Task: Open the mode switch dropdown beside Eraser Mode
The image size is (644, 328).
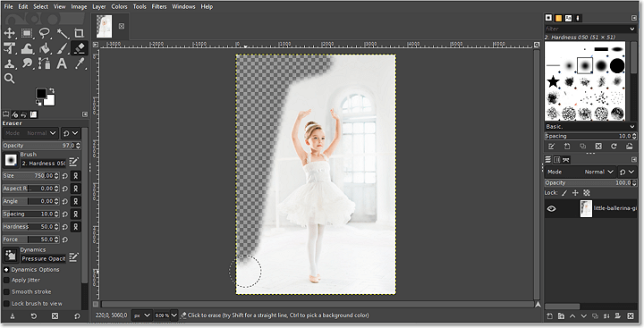Action: point(71,133)
